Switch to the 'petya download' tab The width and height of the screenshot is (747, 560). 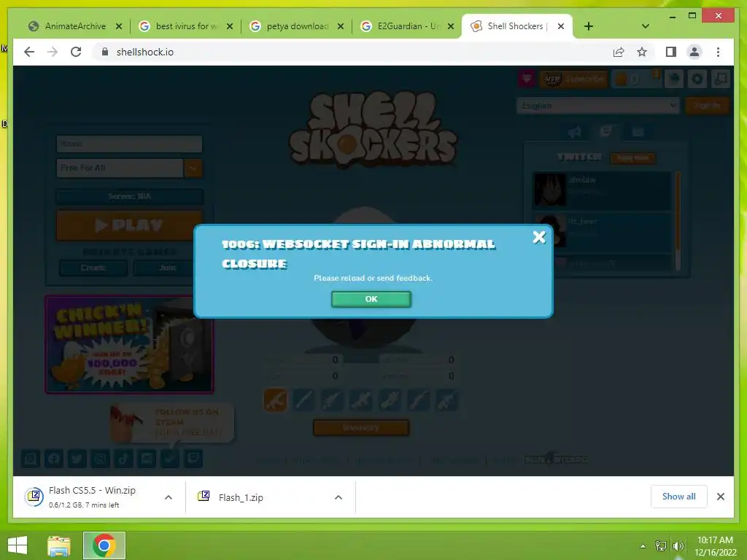coord(297,26)
